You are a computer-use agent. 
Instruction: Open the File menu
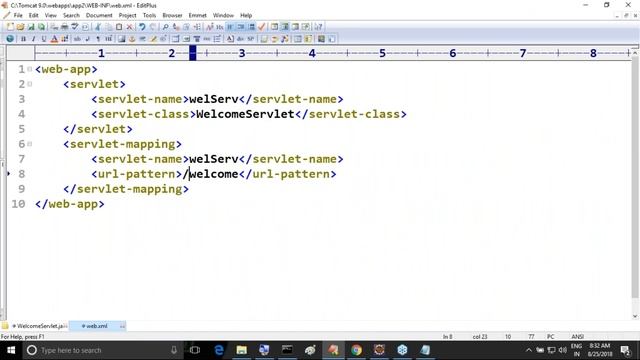pos(18,16)
